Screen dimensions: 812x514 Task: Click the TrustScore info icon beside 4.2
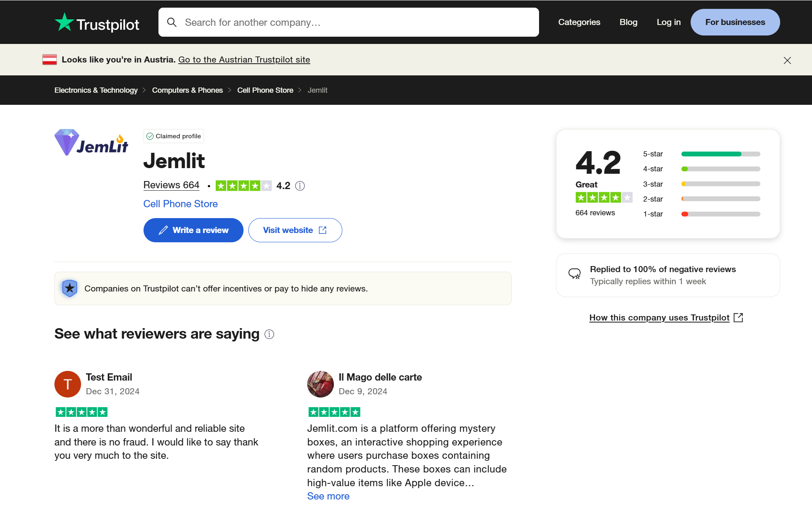(300, 186)
